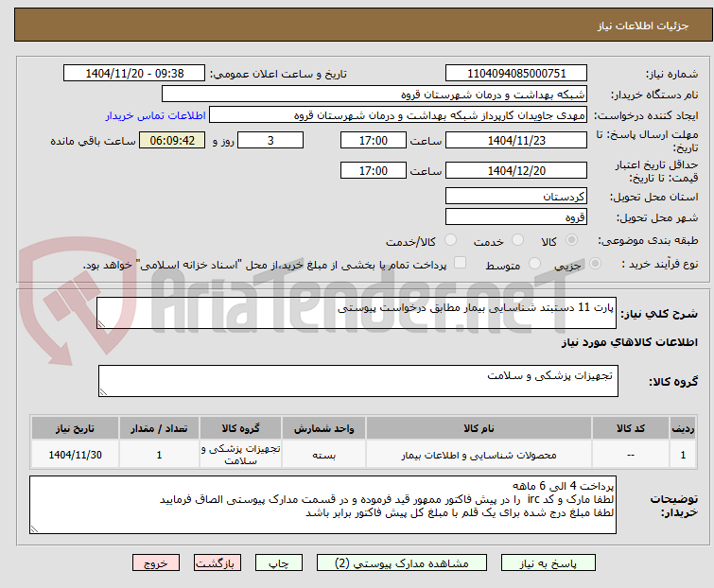Viewport: 714px width, 588px height.
Task: Click the 1404/11/30 date cell
Action: tap(75, 455)
